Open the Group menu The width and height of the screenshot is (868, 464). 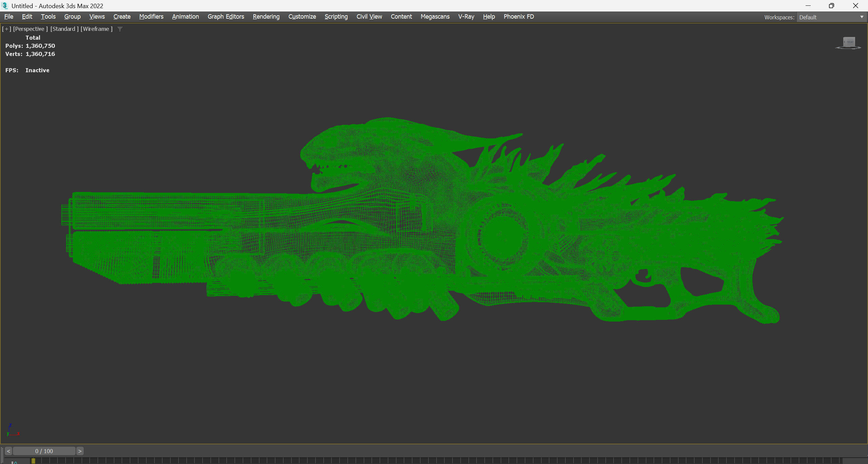(x=73, y=17)
